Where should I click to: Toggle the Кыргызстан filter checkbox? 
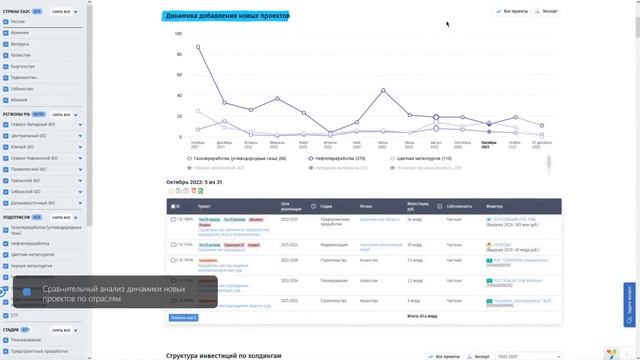tap(6, 67)
